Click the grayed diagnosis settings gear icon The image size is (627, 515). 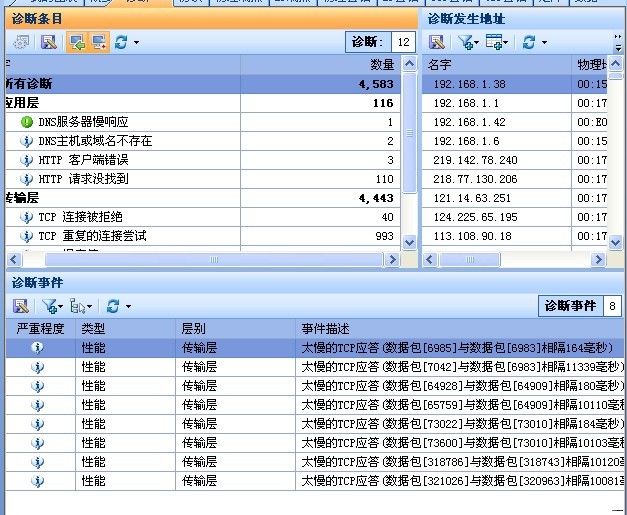point(21,42)
